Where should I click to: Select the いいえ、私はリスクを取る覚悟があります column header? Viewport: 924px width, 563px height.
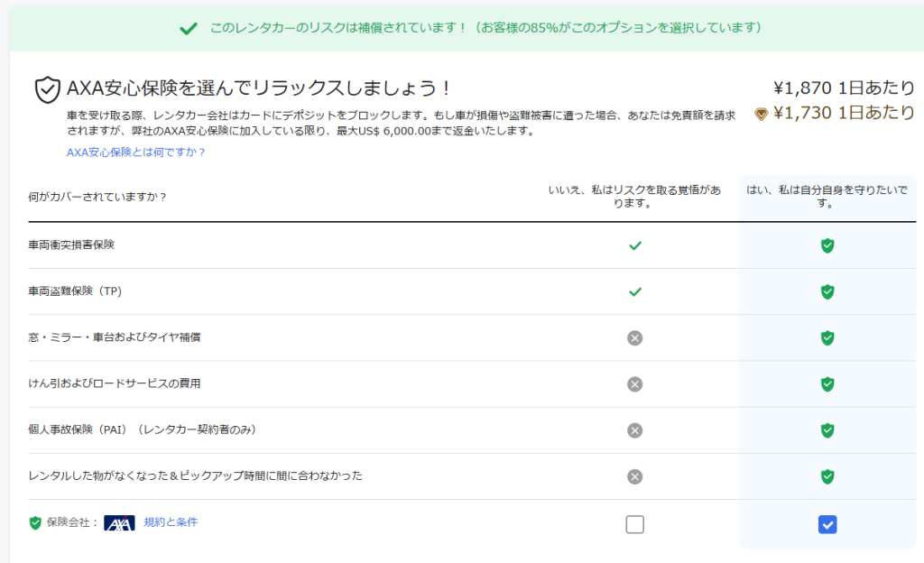(634, 197)
